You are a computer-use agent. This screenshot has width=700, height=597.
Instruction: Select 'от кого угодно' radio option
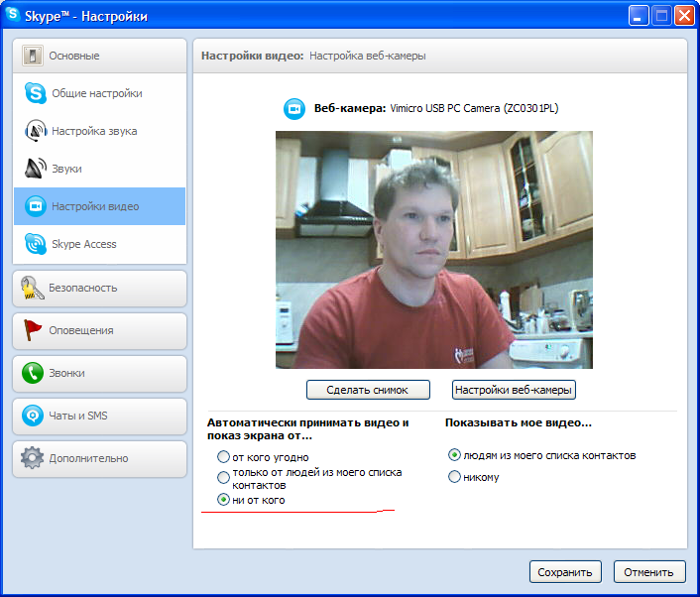pyautogui.click(x=223, y=457)
